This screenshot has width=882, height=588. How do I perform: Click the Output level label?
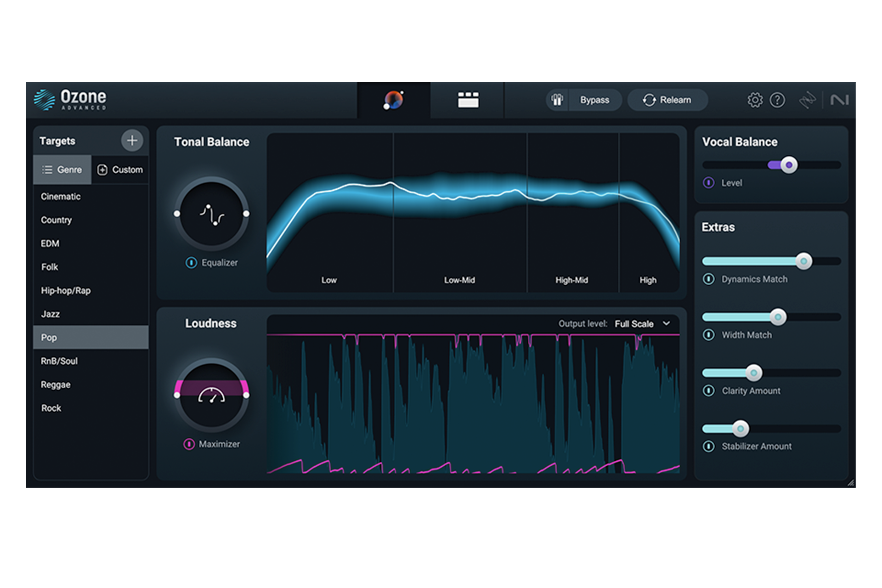pyautogui.click(x=583, y=324)
